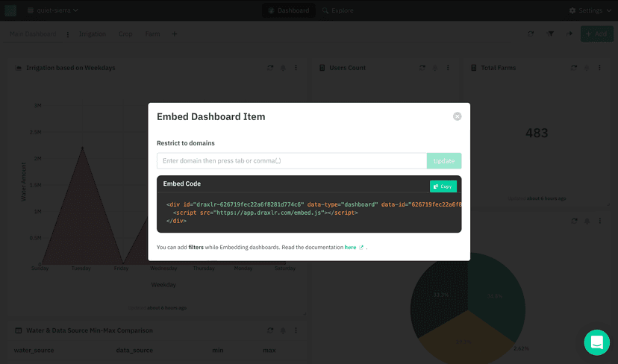Screen dimensions: 618x364
Task: Refresh the Users Count card
Action: click(422, 68)
